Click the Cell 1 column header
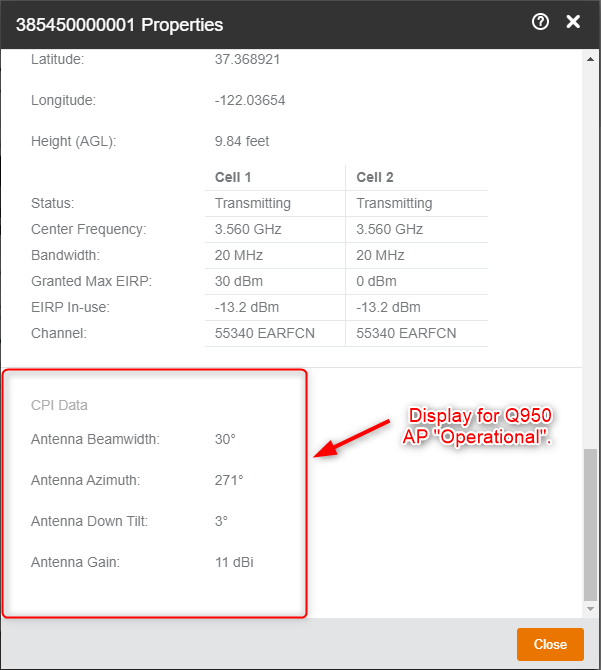The height and width of the screenshot is (670, 601). (233, 177)
